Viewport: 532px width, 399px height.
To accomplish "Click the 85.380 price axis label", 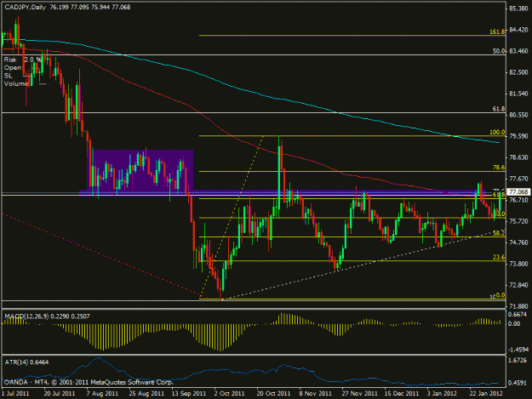I will tap(518, 9).
